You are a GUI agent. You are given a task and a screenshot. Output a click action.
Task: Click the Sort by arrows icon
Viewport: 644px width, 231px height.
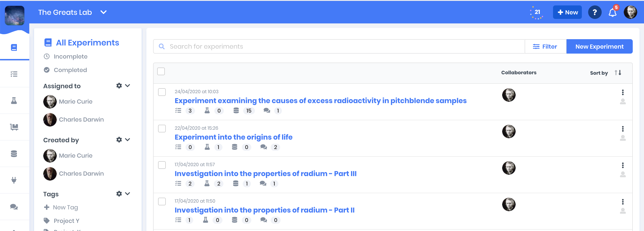tap(618, 73)
